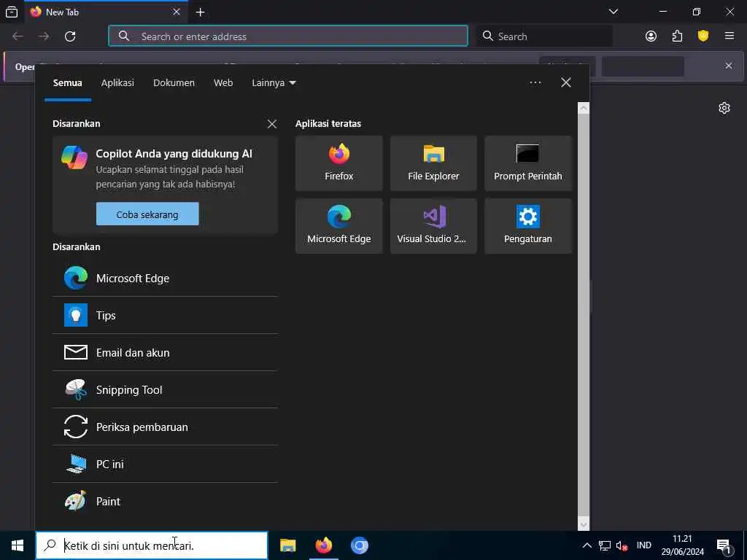Viewport: 747px width, 560px height.
Task: Click search panel scrollbar down arrow
Action: pyautogui.click(x=584, y=525)
